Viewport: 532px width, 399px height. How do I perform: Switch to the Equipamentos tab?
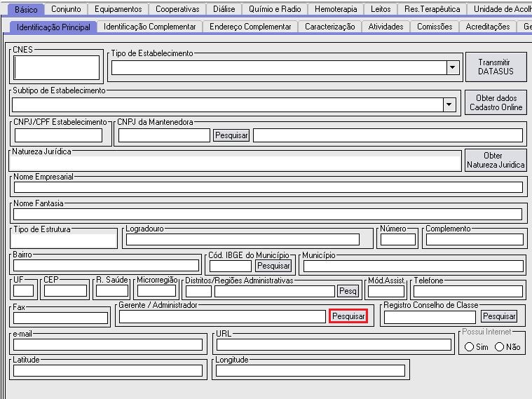tap(118, 9)
